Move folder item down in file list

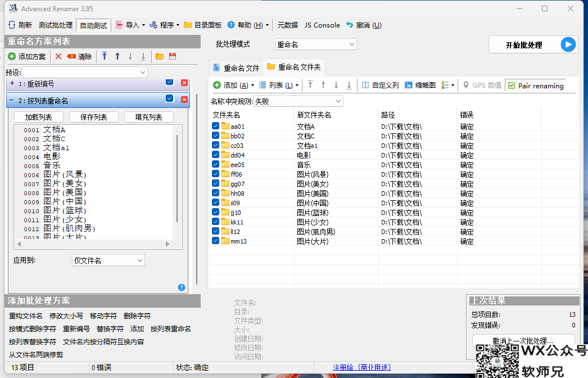[x=336, y=85]
